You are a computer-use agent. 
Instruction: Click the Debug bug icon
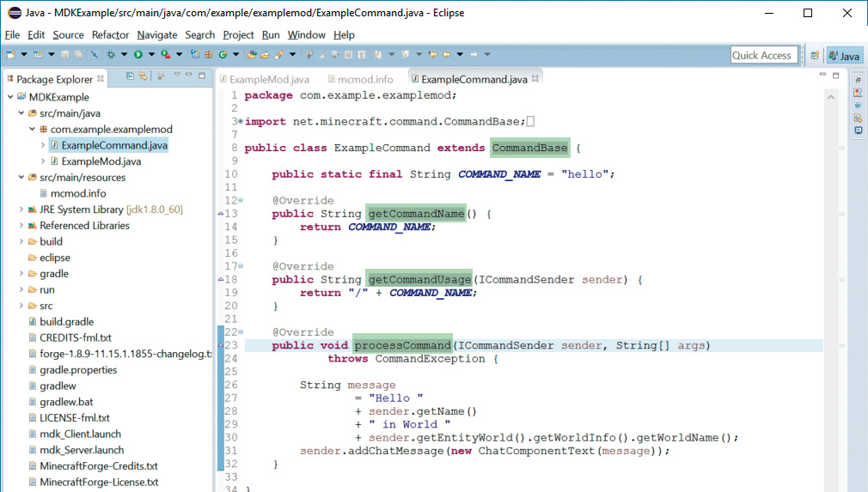111,55
